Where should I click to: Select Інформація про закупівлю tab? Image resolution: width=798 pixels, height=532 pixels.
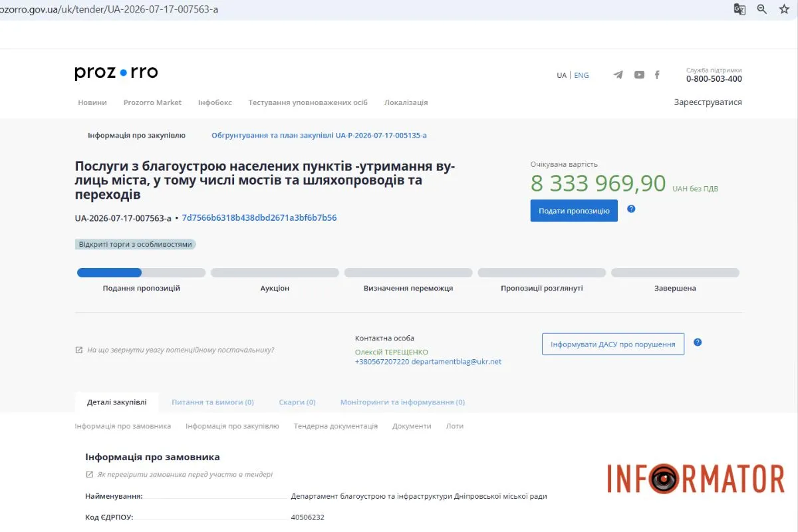[x=136, y=135]
